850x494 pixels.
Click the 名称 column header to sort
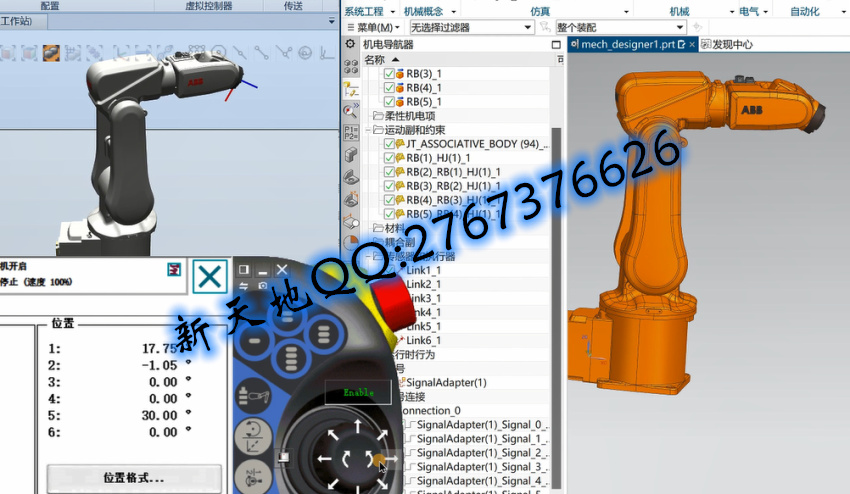[x=374, y=60]
